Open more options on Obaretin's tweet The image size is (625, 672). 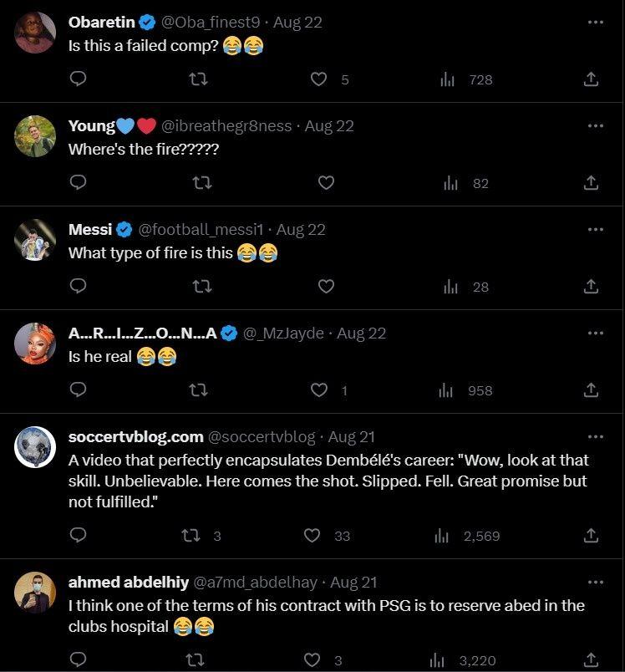(x=595, y=23)
